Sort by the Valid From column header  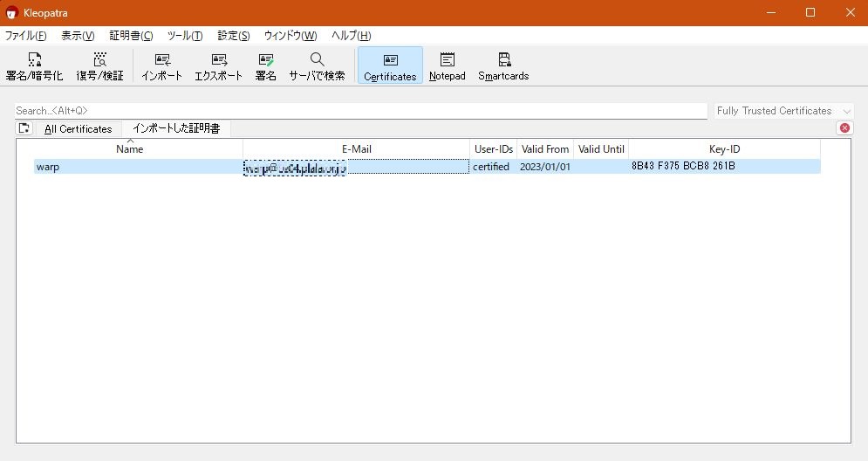tap(545, 149)
